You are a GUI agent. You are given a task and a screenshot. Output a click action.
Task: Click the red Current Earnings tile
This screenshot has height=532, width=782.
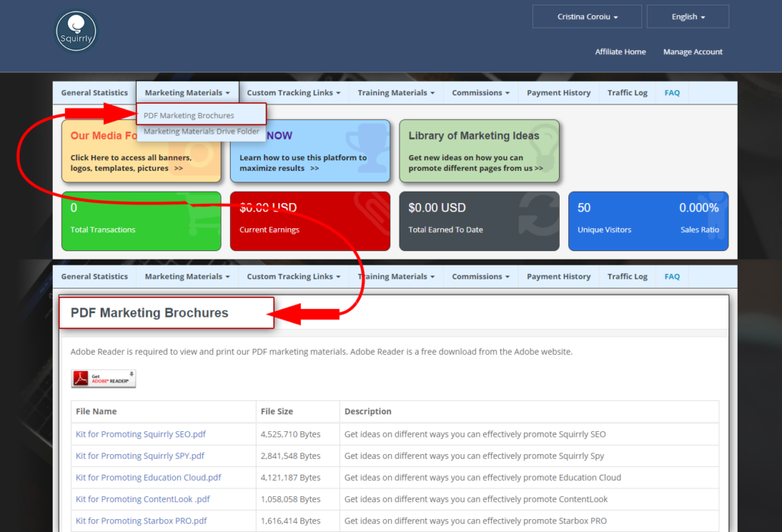(310, 221)
